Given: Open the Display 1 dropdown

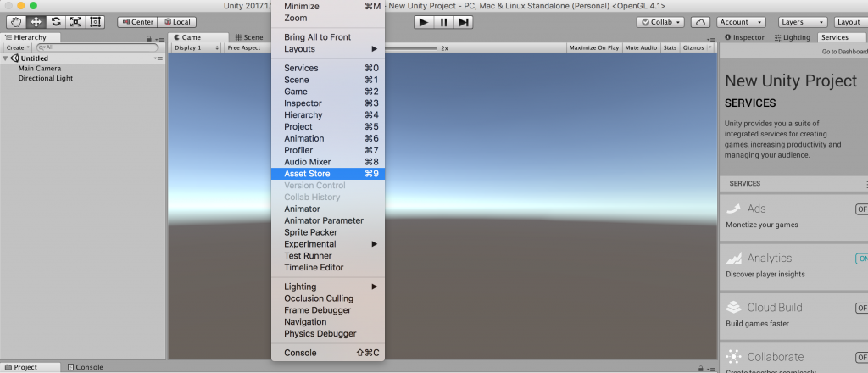Looking at the screenshot, I should coord(197,48).
